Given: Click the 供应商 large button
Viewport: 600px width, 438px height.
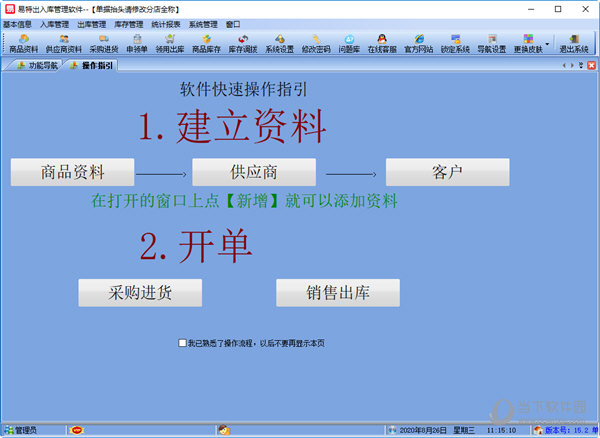Looking at the screenshot, I should click(x=254, y=172).
